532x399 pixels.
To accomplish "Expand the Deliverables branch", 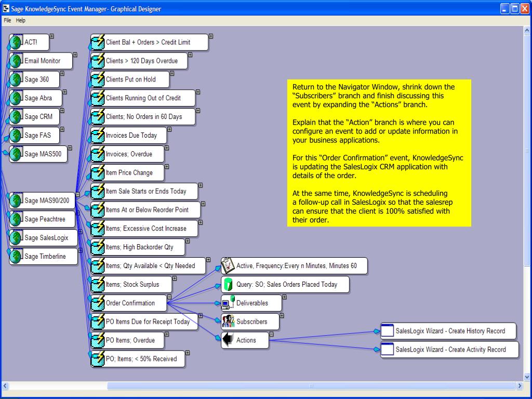I will point(284,297).
